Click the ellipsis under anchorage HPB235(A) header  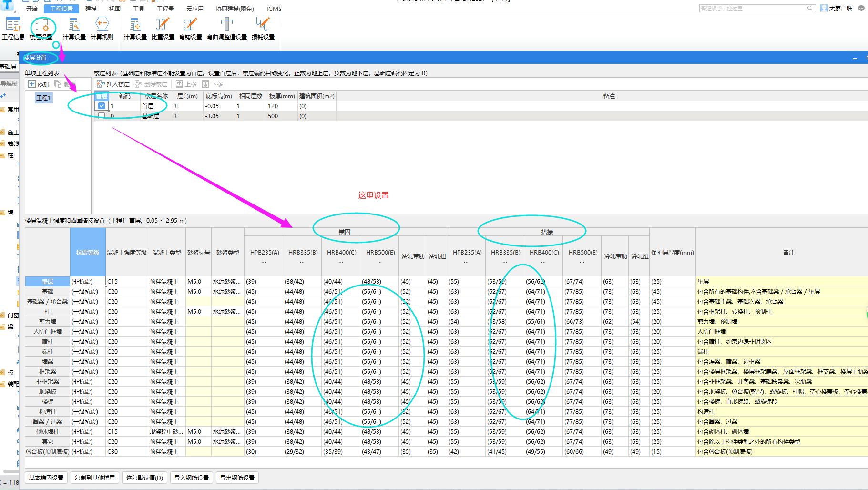click(x=264, y=262)
